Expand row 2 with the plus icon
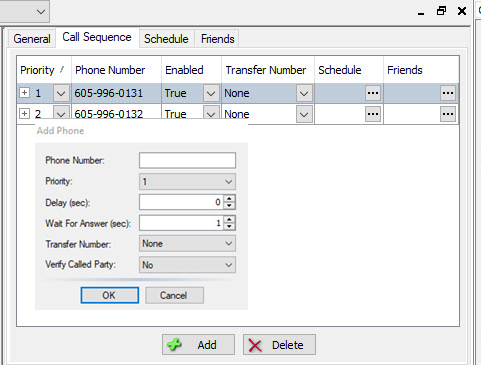The image size is (481, 365). coord(24,114)
